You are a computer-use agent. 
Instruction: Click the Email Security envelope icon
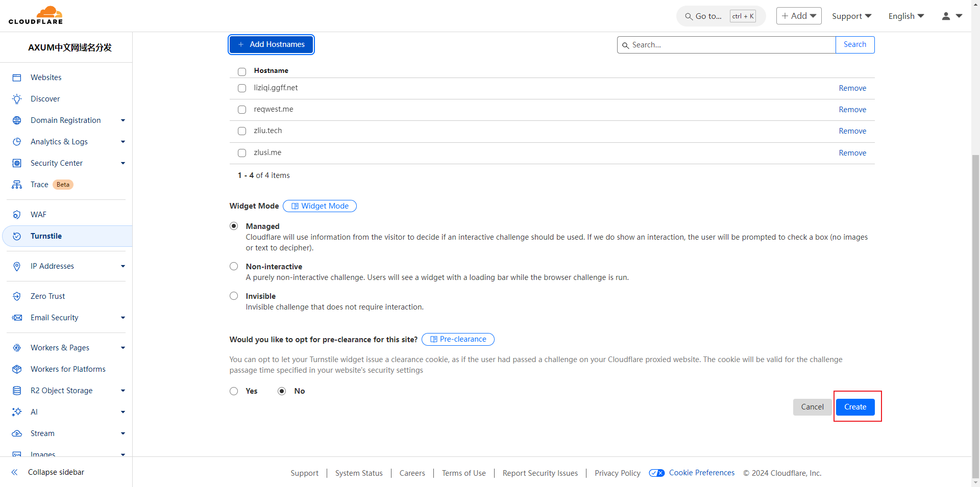pos(17,318)
